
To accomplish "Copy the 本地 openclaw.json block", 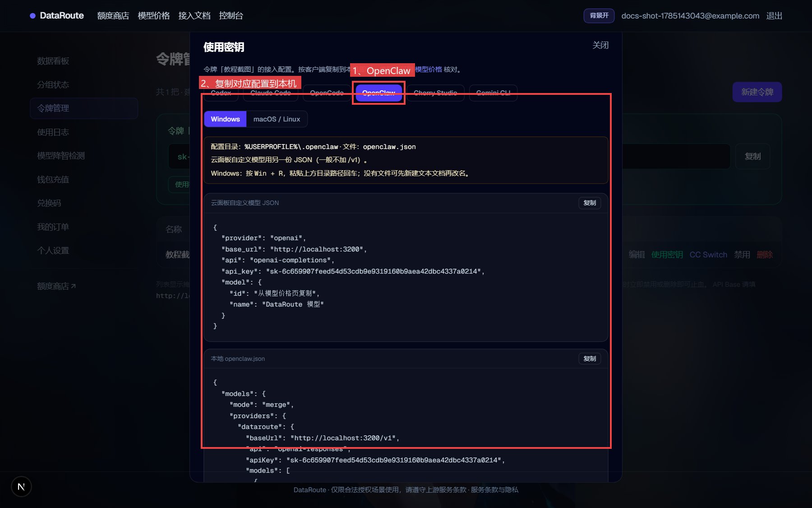I will 590,359.
